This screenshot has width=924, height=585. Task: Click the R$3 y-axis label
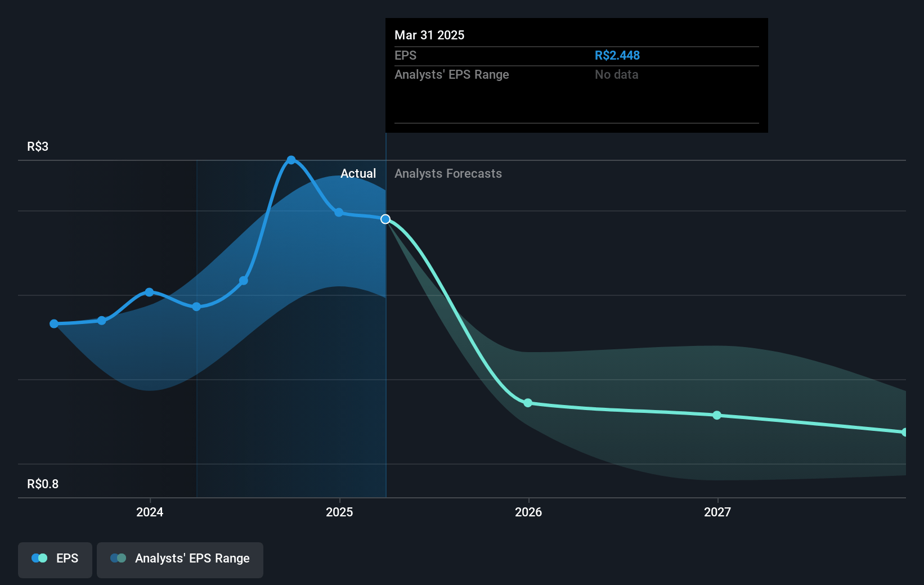tap(38, 146)
